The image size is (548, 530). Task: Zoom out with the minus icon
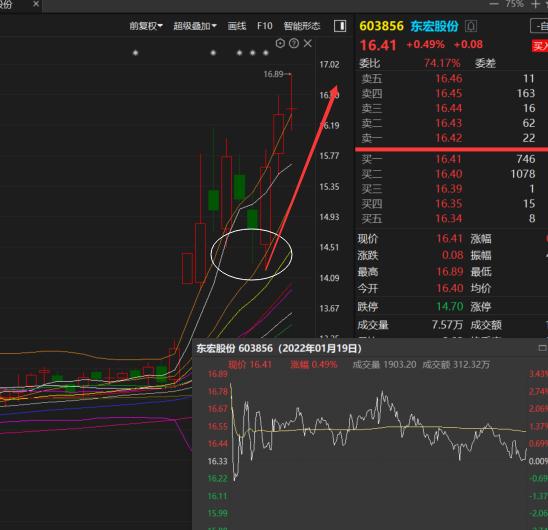[x=494, y=4]
